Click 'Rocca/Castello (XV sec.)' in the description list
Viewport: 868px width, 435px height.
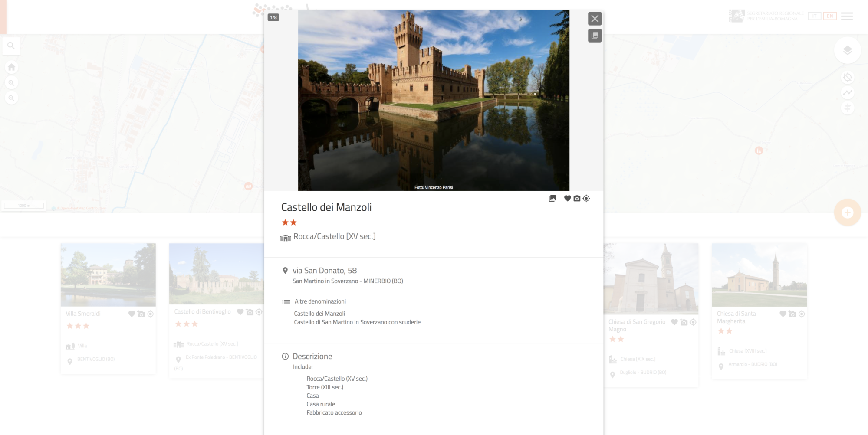coord(337,379)
